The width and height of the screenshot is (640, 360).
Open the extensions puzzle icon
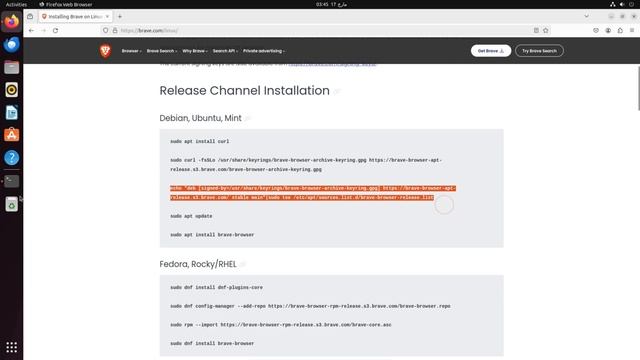[x=620, y=31]
